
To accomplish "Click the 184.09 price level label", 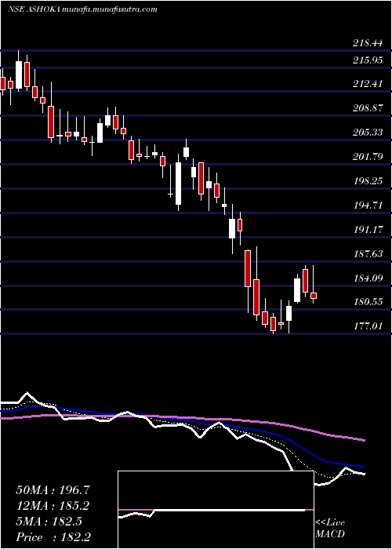I will [368, 278].
